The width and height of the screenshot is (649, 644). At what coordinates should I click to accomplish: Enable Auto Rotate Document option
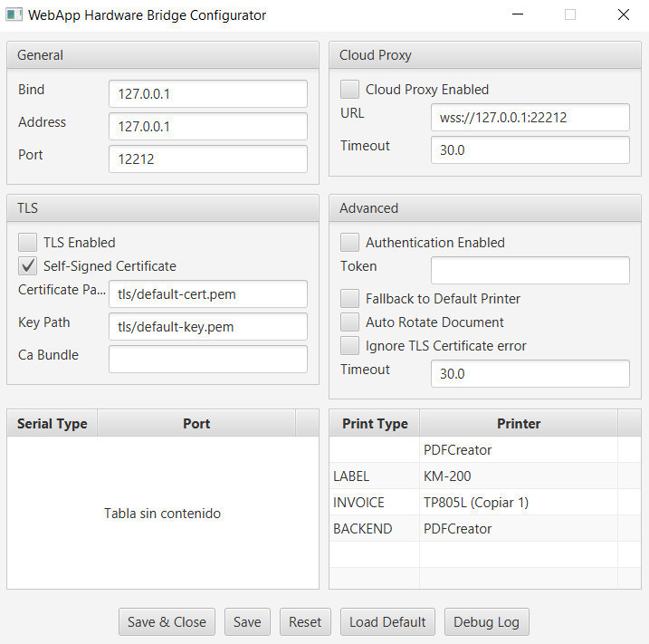pyautogui.click(x=350, y=322)
